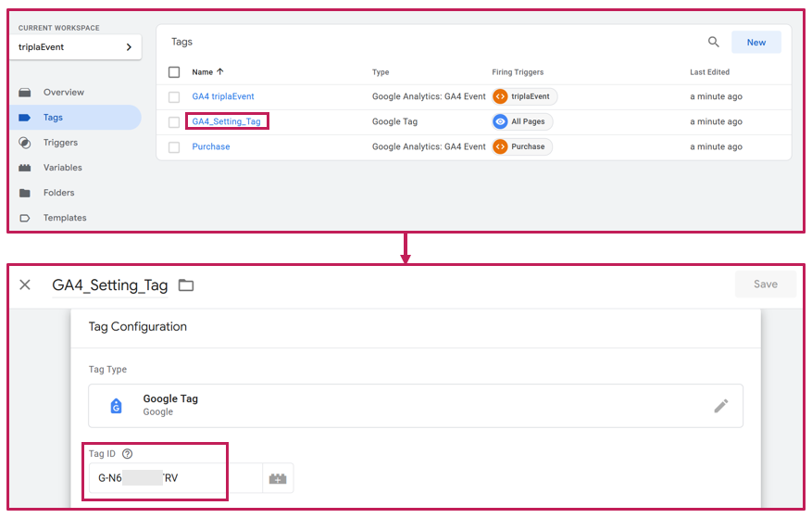812x518 pixels.
Task: Click the triplaEvent firing trigger chip
Action: tap(524, 96)
